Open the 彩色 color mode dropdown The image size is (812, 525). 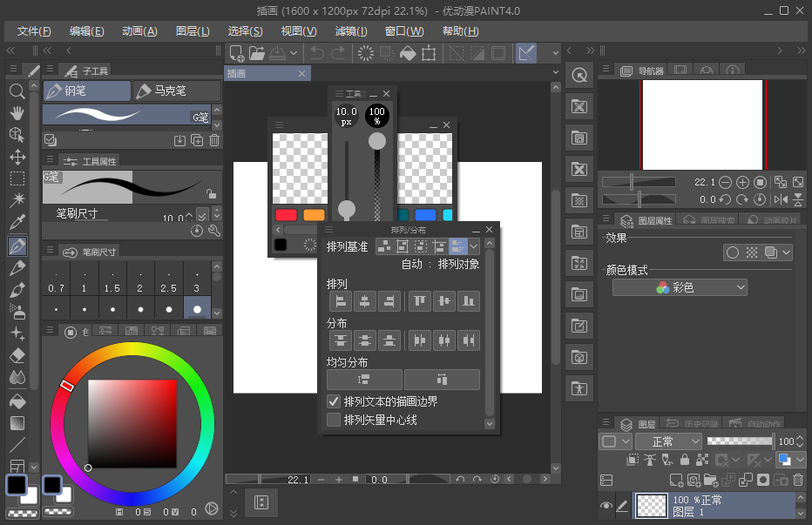coord(680,287)
